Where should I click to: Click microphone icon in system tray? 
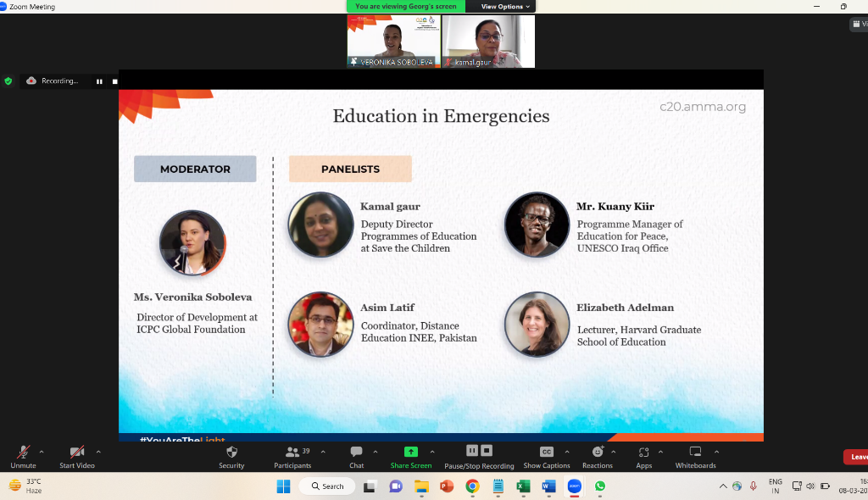(754, 486)
